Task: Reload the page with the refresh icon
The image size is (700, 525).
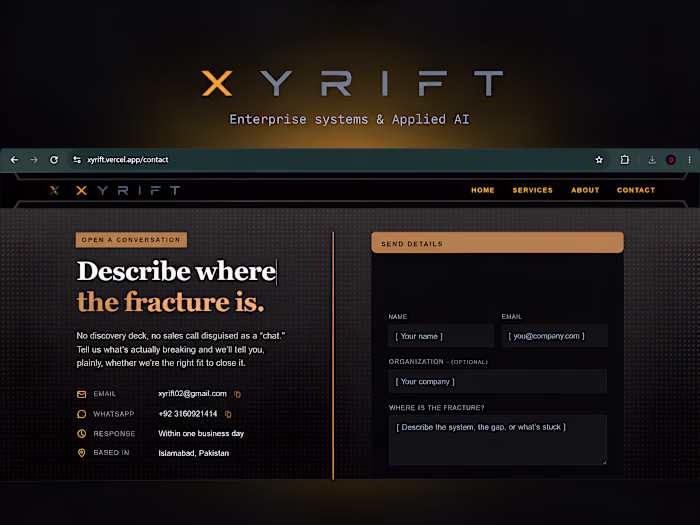Action: pyautogui.click(x=54, y=160)
